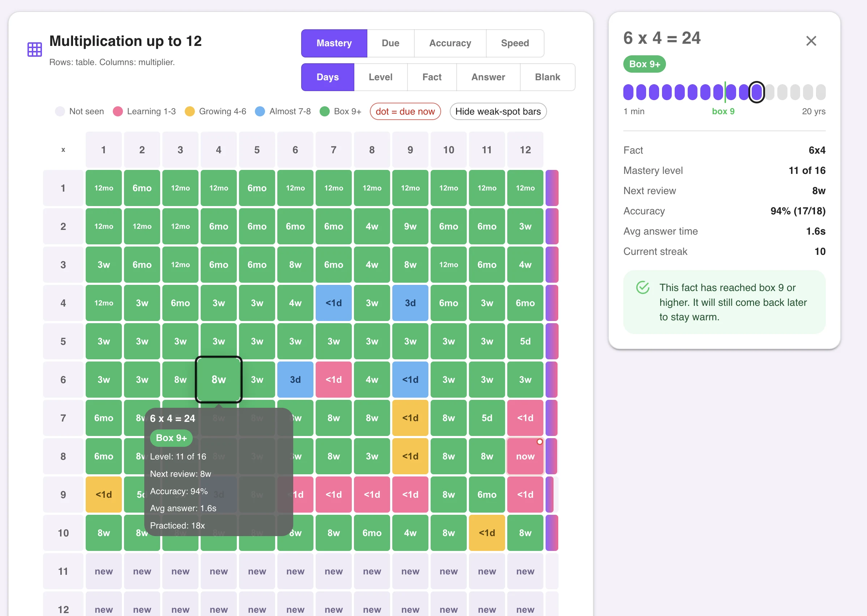Select the Days cell label option
867x616 pixels.
(x=327, y=77)
